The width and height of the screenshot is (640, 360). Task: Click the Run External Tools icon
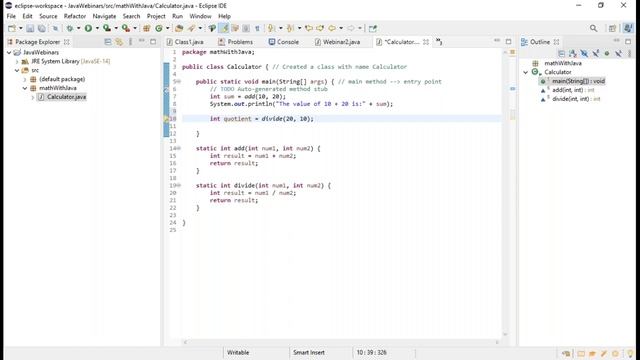click(126, 28)
